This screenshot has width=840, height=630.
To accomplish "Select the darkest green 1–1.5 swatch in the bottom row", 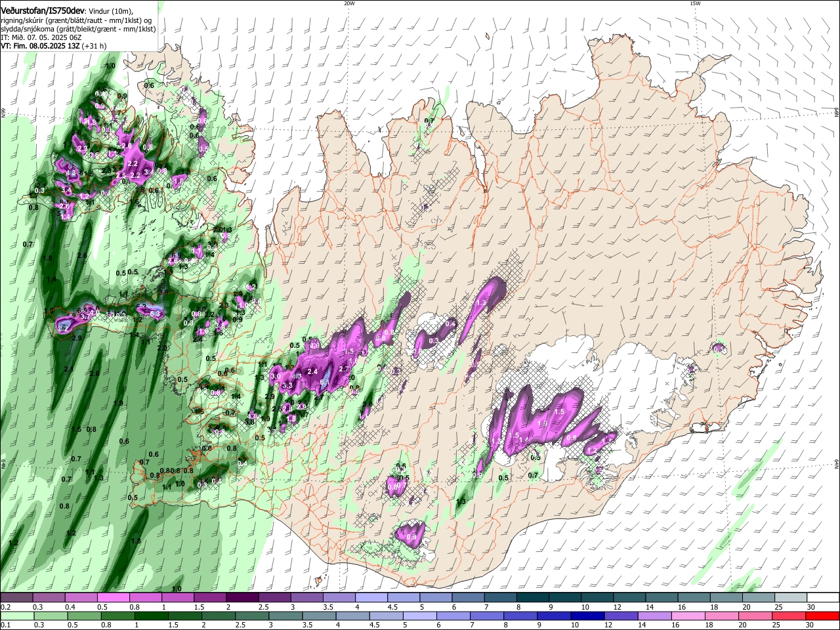I will [151, 616].
